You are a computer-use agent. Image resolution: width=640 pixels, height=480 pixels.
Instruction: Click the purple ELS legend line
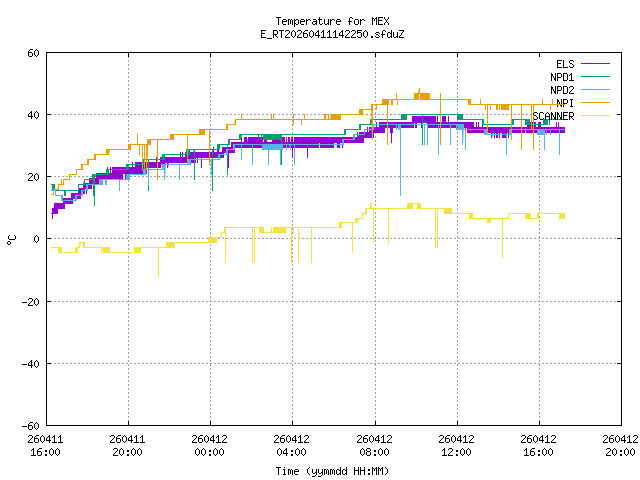click(595, 64)
